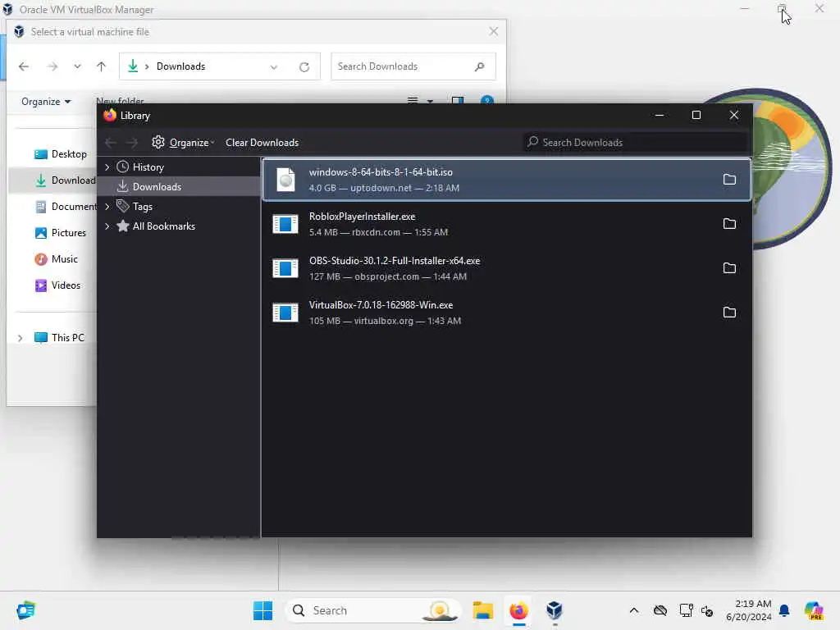The image size is (840, 630).
Task: Expand the History tree node
Action: [x=107, y=167]
